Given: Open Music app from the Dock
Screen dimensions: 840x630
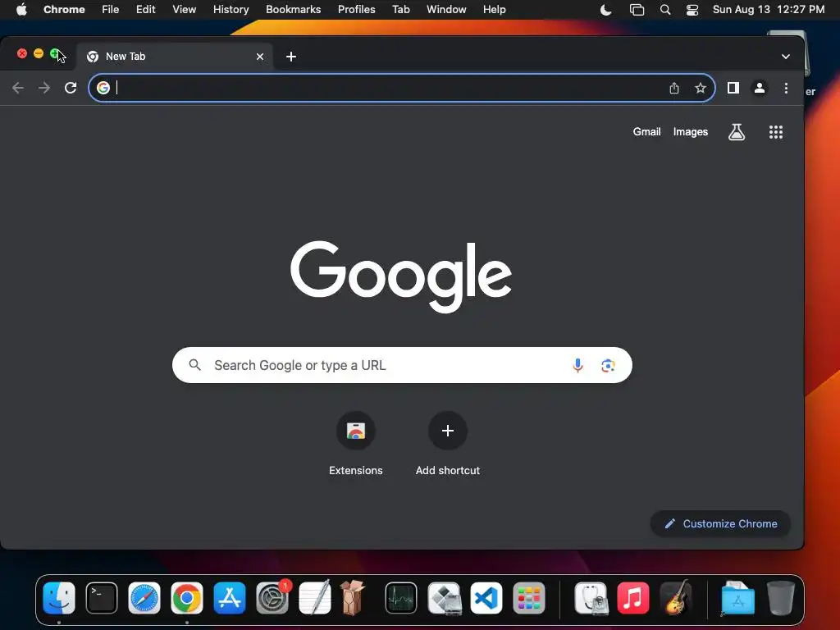Looking at the screenshot, I should coord(632,598).
